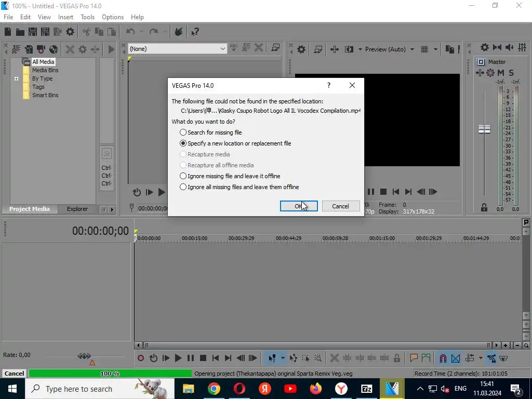Click the Overlays grid icon in the preview toolbar
This screenshot has width=532, height=399.
424,49
